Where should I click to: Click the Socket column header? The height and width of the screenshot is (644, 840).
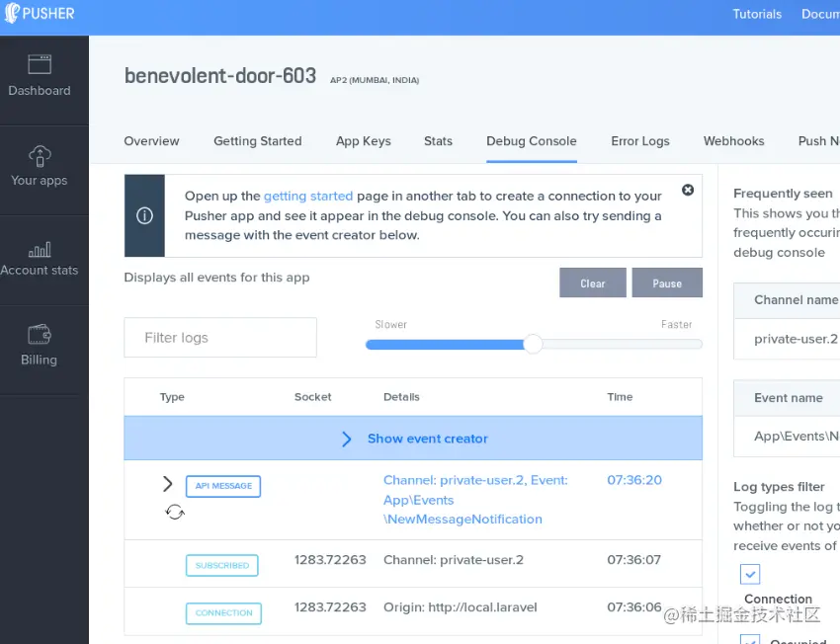point(313,397)
